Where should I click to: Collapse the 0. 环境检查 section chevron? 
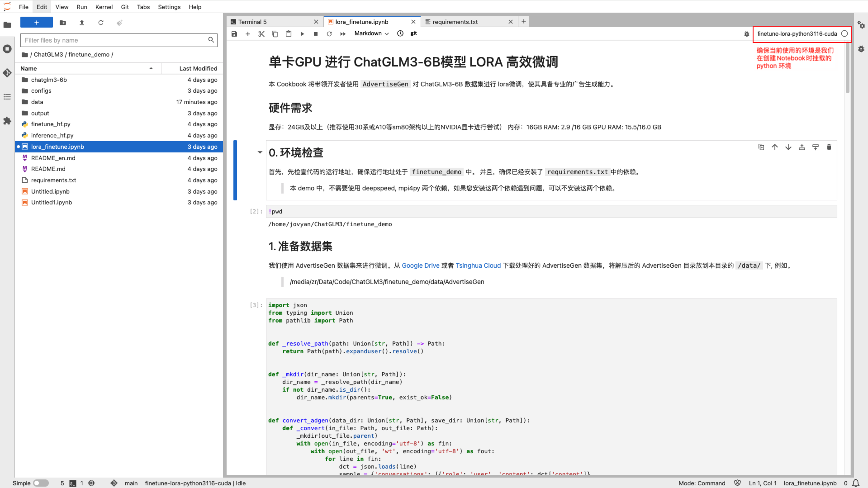[260, 152]
